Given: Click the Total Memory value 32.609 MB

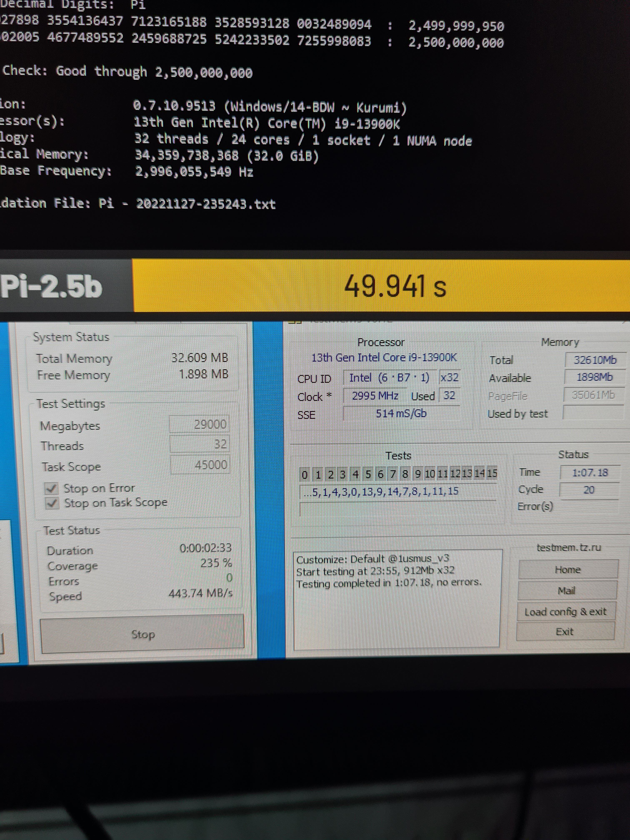Looking at the screenshot, I should coord(200,358).
